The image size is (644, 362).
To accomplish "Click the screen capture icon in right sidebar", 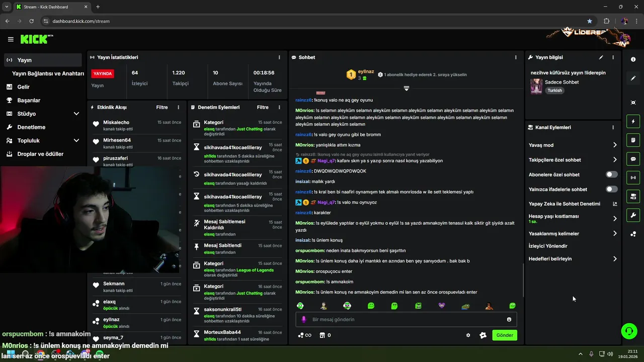I will point(633,103).
